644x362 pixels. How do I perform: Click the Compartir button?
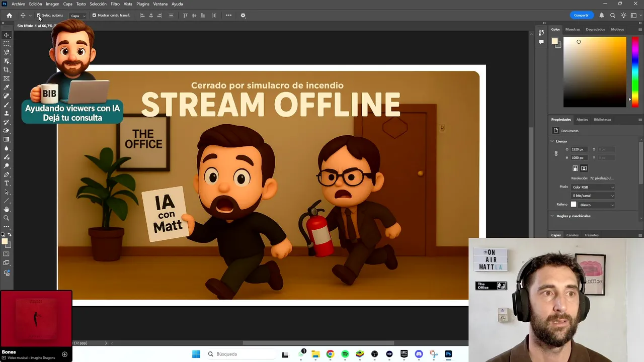click(581, 15)
